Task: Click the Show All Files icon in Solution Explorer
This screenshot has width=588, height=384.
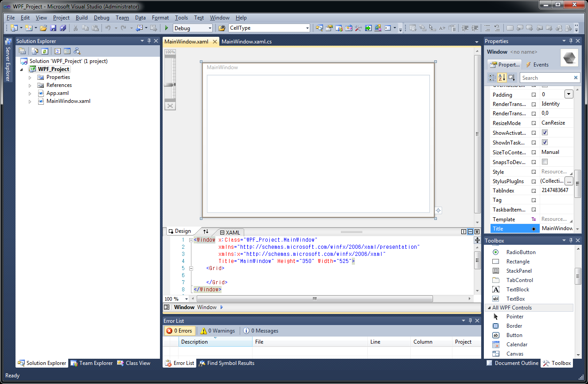Action: (x=35, y=51)
